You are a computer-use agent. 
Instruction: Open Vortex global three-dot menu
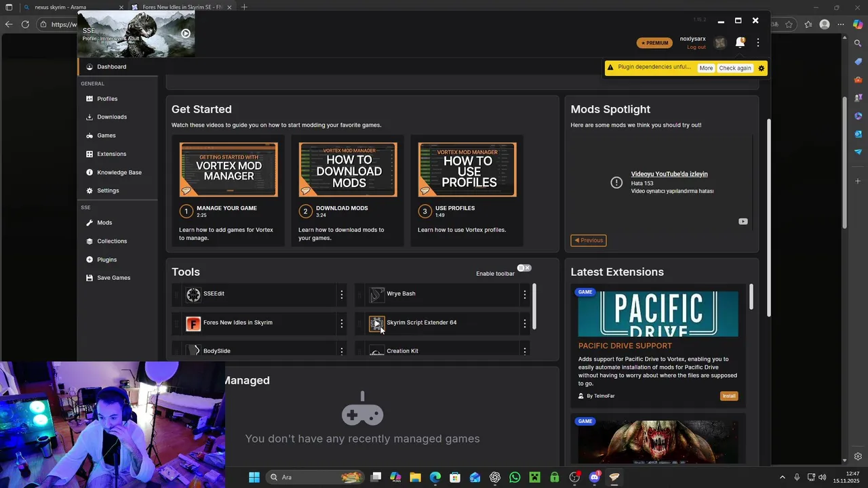pyautogui.click(x=758, y=43)
